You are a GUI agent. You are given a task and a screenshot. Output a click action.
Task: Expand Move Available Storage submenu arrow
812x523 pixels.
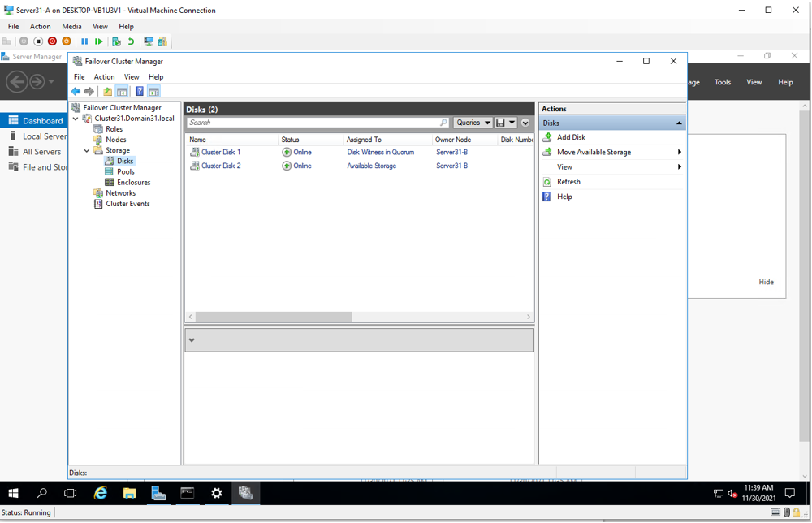click(x=679, y=152)
